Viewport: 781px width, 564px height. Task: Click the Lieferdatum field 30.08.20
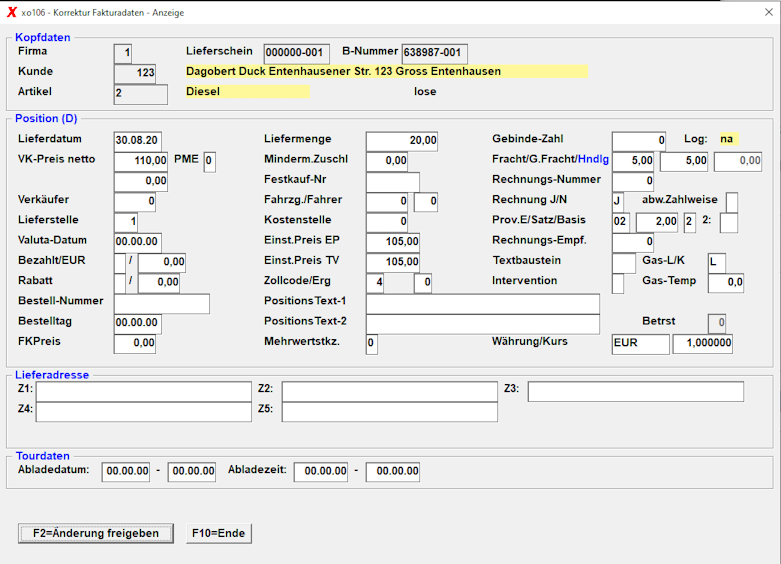[138, 141]
